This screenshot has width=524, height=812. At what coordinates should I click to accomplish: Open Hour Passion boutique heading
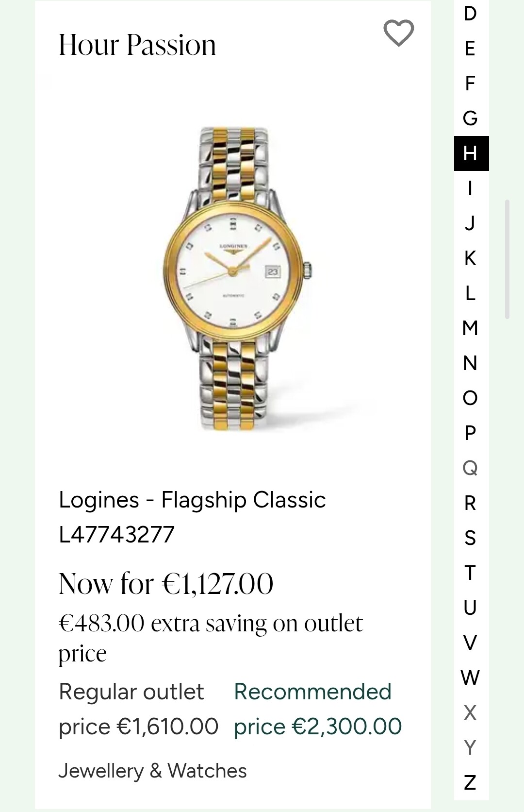137,45
